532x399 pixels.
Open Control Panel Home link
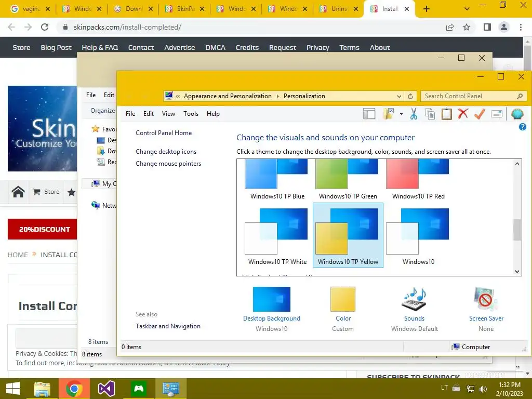tap(164, 133)
